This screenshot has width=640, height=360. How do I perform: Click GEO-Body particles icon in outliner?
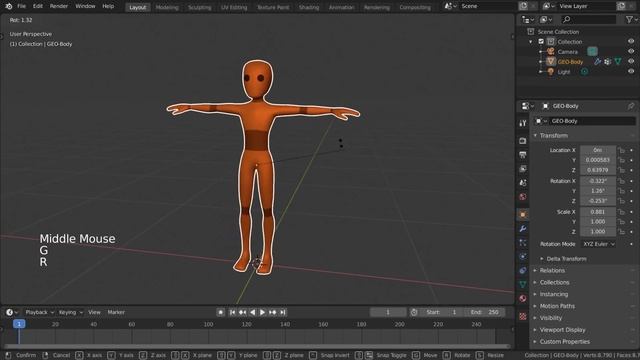[x=608, y=62]
